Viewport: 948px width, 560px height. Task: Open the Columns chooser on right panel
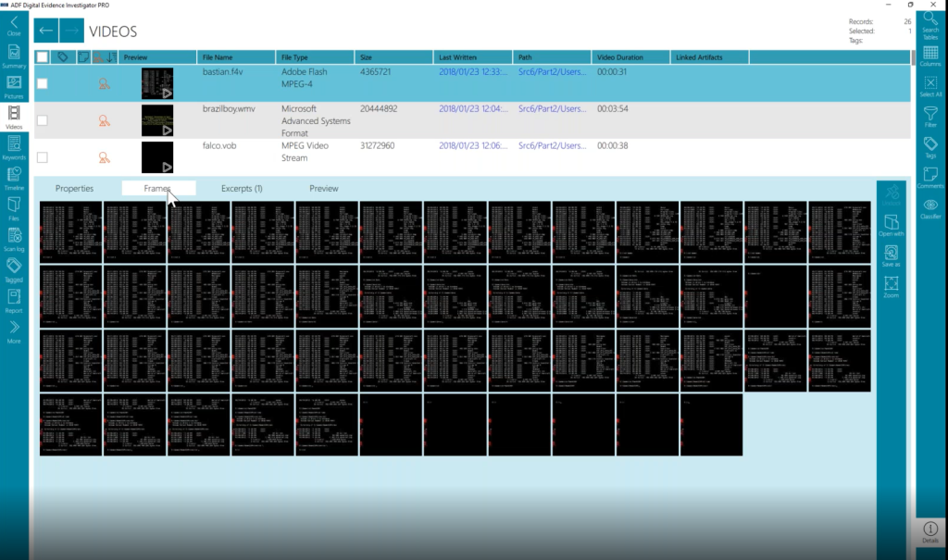[930, 56]
